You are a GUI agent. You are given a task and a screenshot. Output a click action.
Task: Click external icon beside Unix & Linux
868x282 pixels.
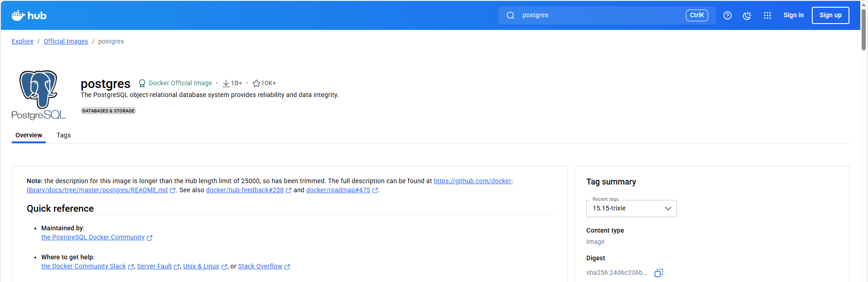[224, 267]
